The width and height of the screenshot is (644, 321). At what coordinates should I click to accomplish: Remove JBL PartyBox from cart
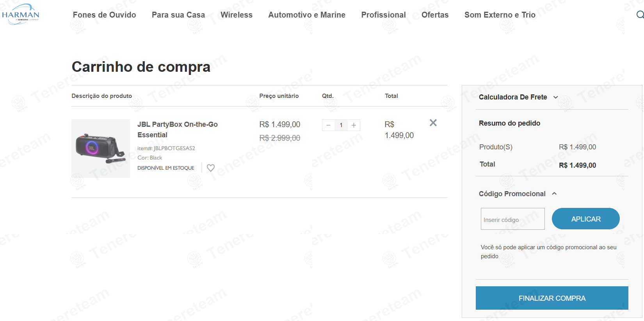pos(433,123)
